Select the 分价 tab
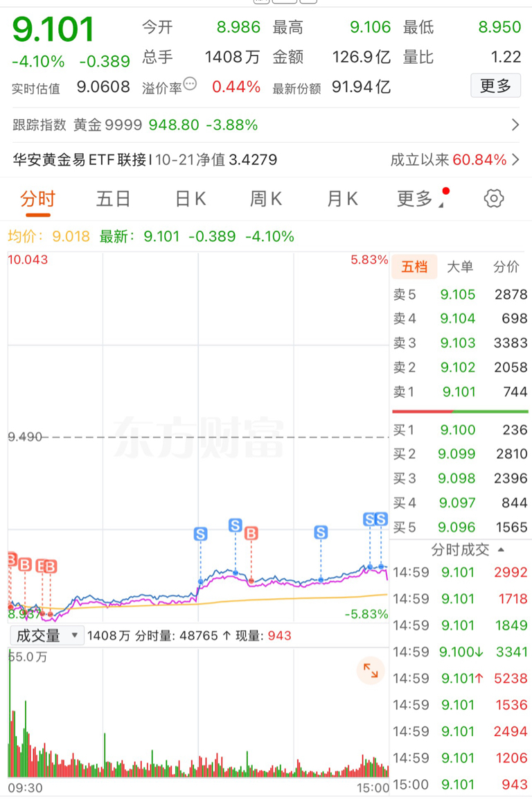The image size is (532, 802). pos(506,266)
